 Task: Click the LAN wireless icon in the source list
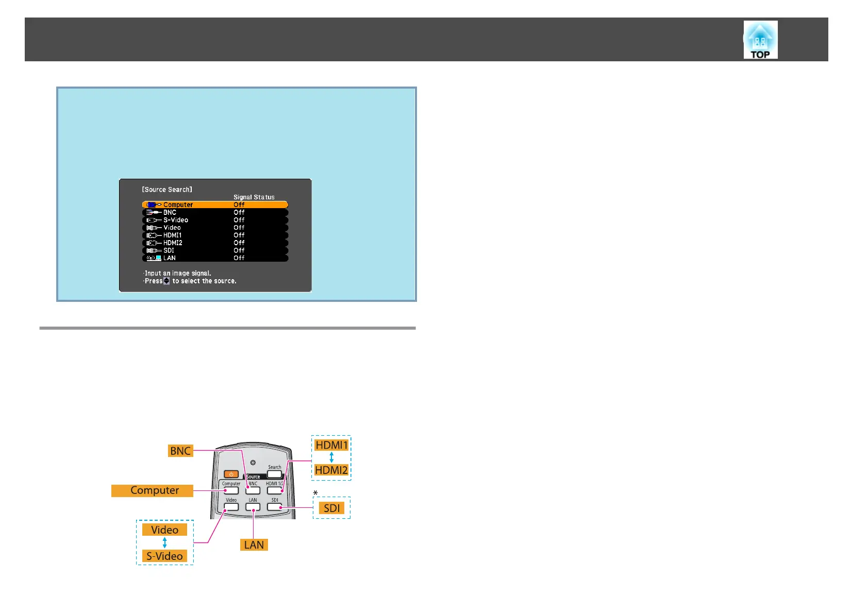point(154,258)
